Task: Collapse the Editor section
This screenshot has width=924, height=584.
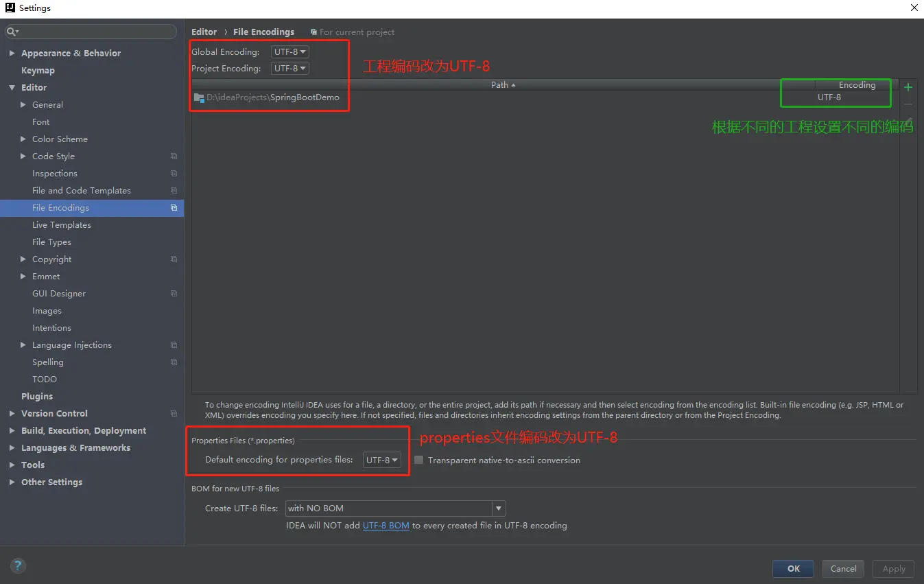Action: click(x=12, y=88)
